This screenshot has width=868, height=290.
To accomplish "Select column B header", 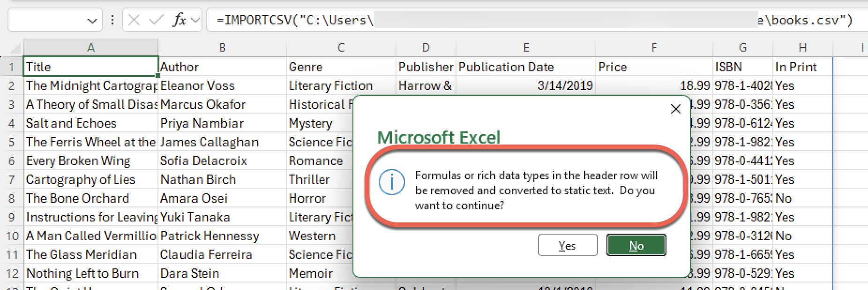I will (222, 48).
